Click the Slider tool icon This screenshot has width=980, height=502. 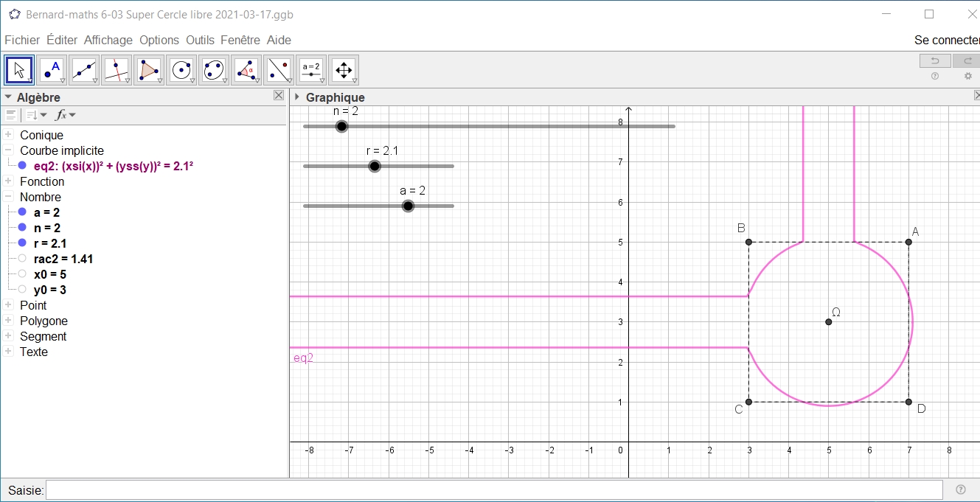[311, 70]
